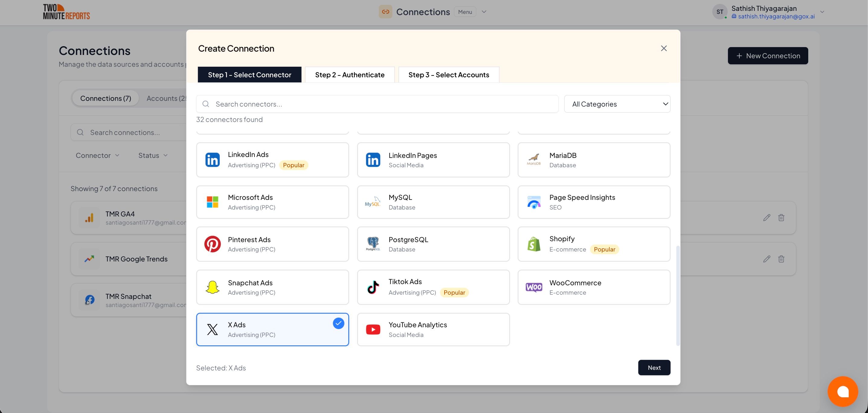Click the YouTube Analytics play icon
Screen dimensions: 868x413
[373, 329]
